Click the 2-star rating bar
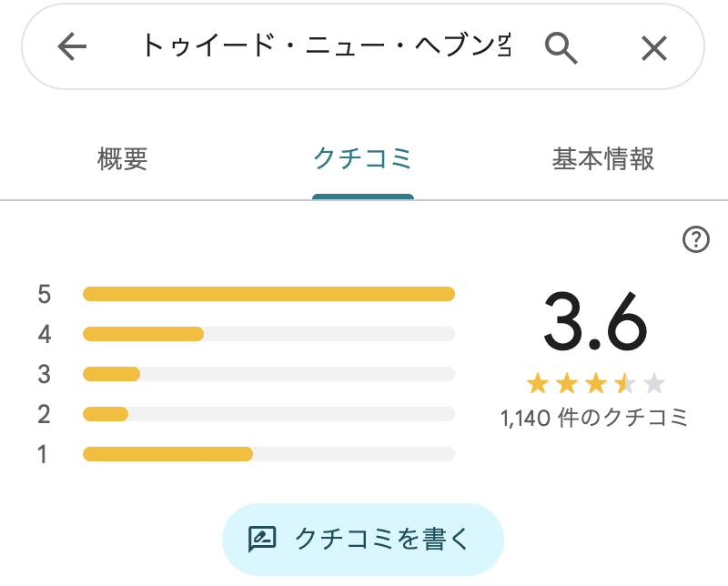This screenshot has width=728, height=586. 268,414
